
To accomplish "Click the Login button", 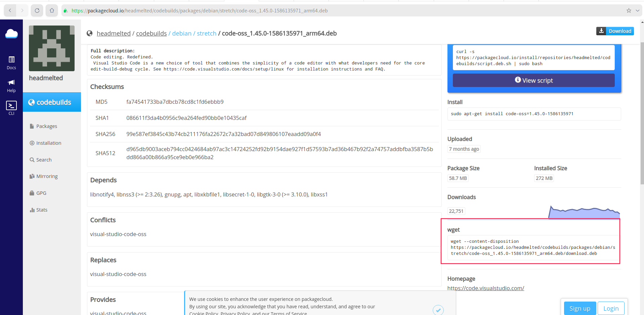I will (x=611, y=308).
